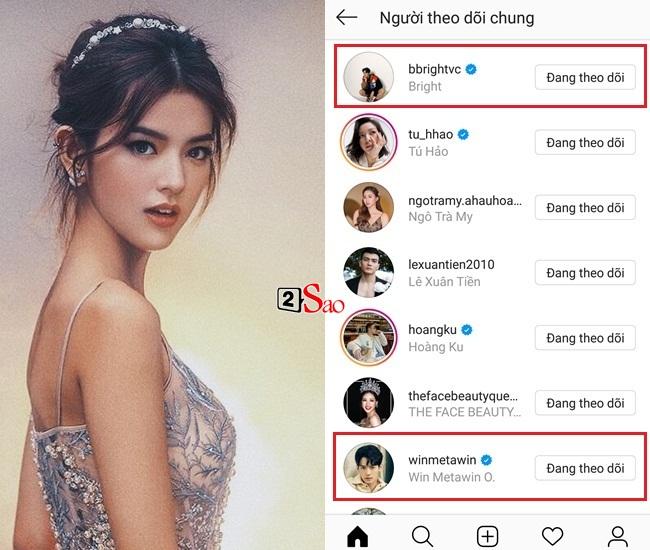Open bbrightvc profile picture
This screenshot has height=550, width=650.
pos(369,77)
